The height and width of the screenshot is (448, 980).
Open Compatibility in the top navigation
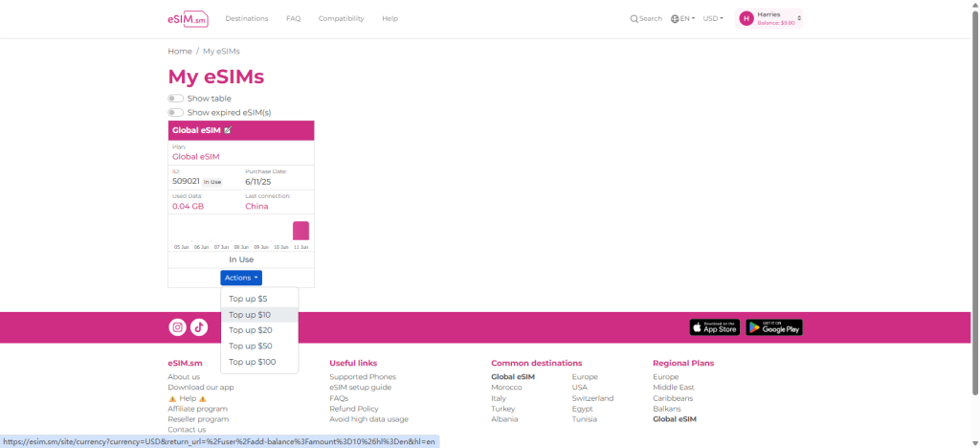pos(342,19)
